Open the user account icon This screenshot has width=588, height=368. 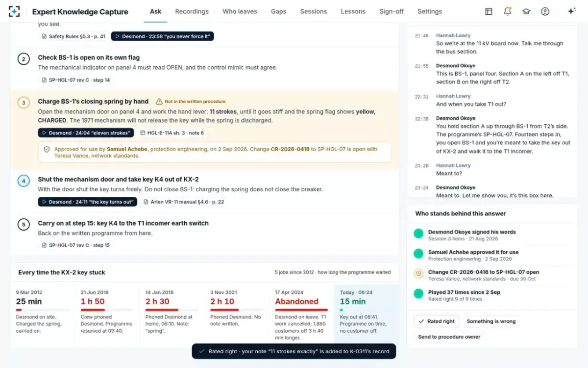point(545,11)
